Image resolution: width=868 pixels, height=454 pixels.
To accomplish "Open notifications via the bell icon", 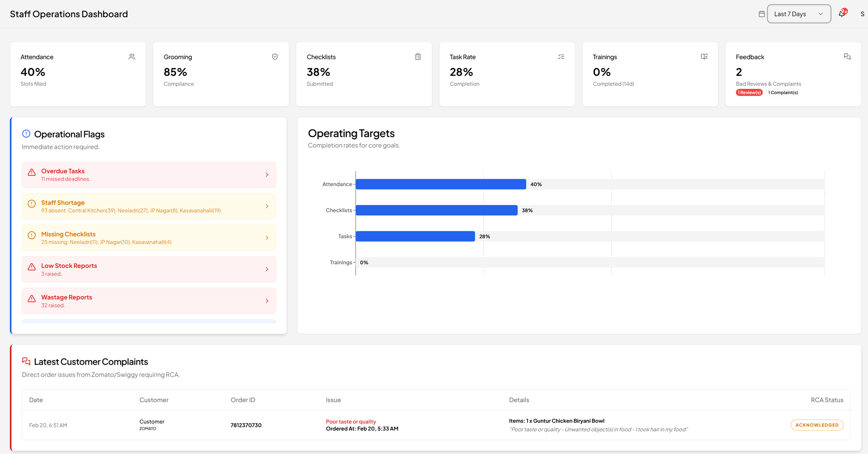I will tap(842, 14).
